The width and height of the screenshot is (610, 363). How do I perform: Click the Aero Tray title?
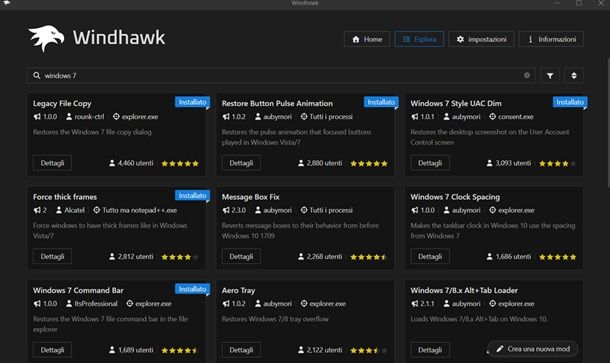tap(238, 290)
